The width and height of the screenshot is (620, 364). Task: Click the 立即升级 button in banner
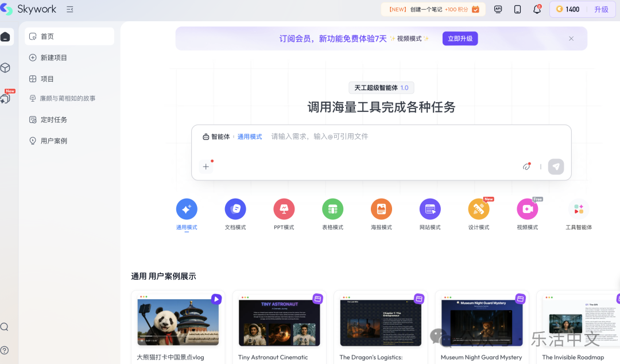click(x=460, y=38)
